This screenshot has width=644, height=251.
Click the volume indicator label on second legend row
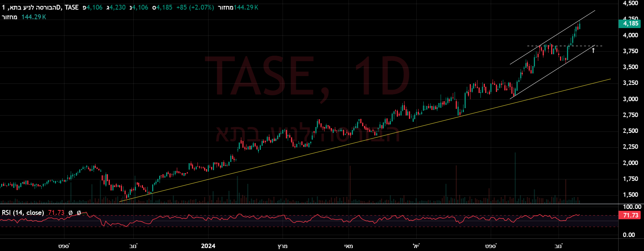tap(9, 17)
